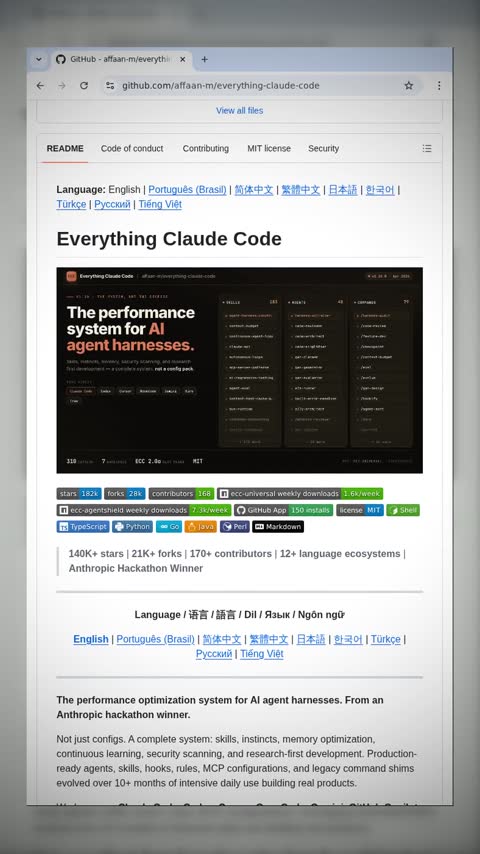The width and height of the screenshot is (480, 854).
Task: Open the MIT license tab
Action: coord(269,148)
